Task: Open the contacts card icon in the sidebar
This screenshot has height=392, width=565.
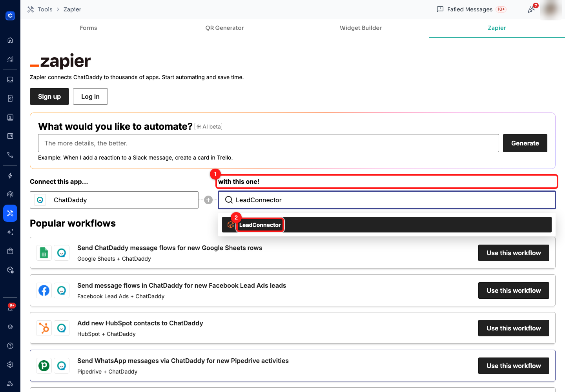Action: tap(10, 117)
